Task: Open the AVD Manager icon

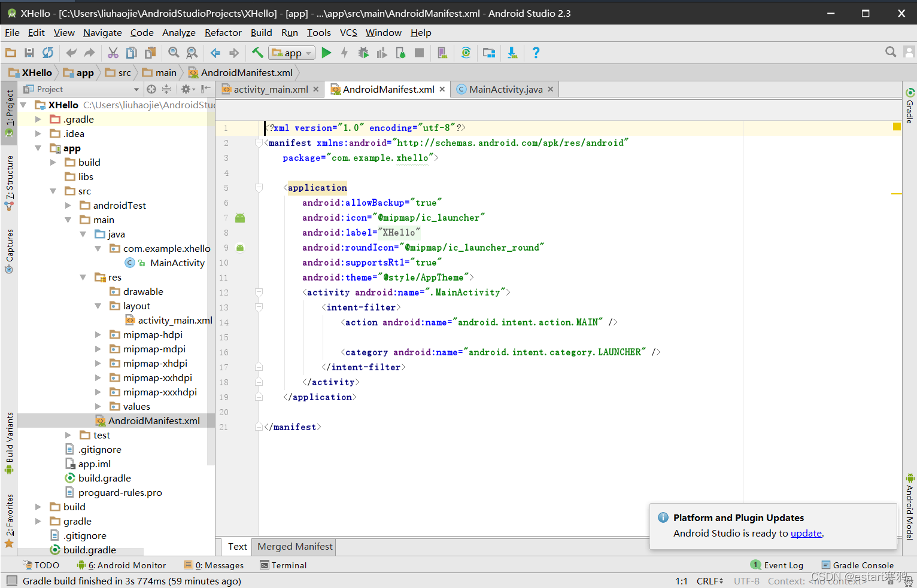Action: [442, 53]
